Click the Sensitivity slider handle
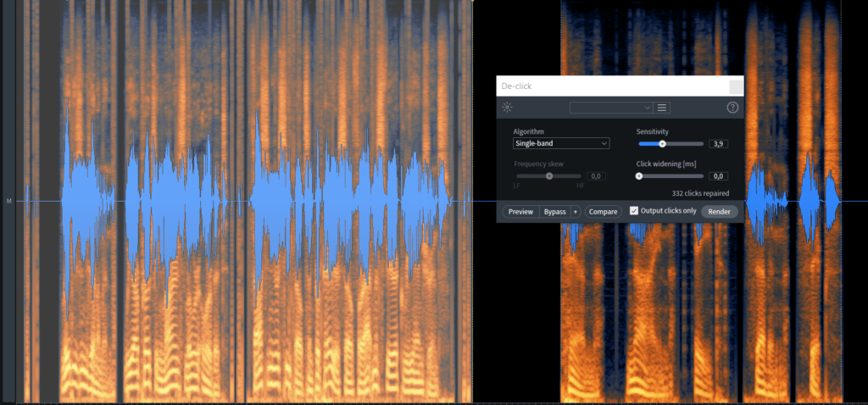The image size is (868, 405). (662, 144)
